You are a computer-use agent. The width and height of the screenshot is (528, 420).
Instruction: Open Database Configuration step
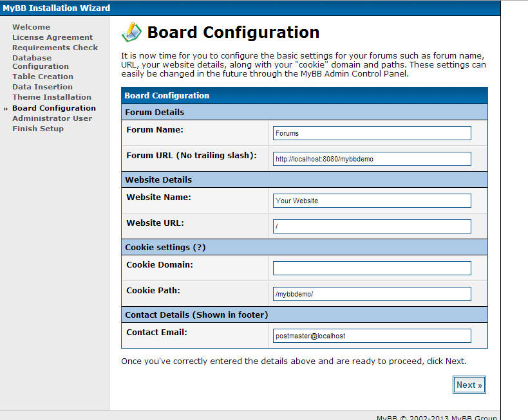[41, 62]
